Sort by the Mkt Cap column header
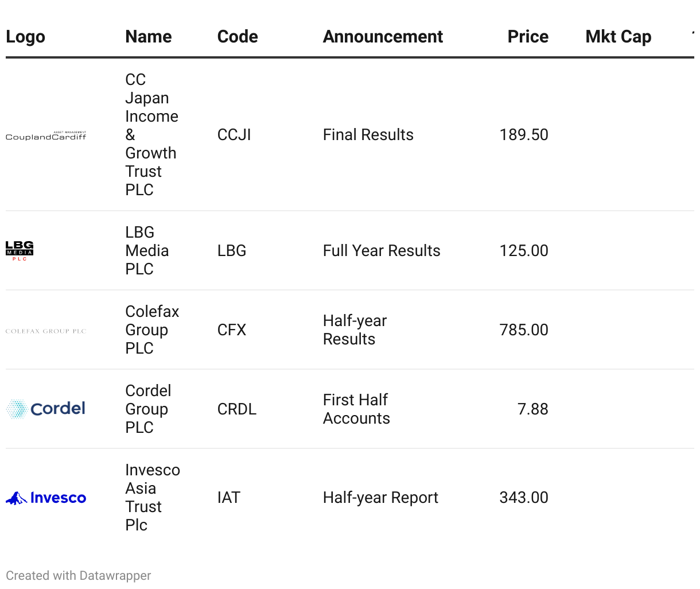Image resolution: width=700 pixels, height=589 pixels. click(x=618, y=37)
